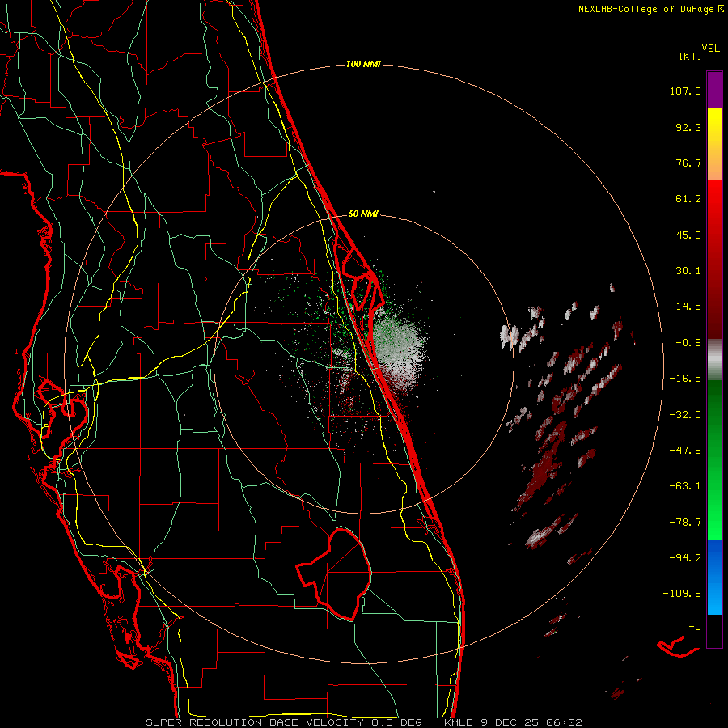
Task: Click the 45.6 velocity scale value
Action: click(688, 235)
